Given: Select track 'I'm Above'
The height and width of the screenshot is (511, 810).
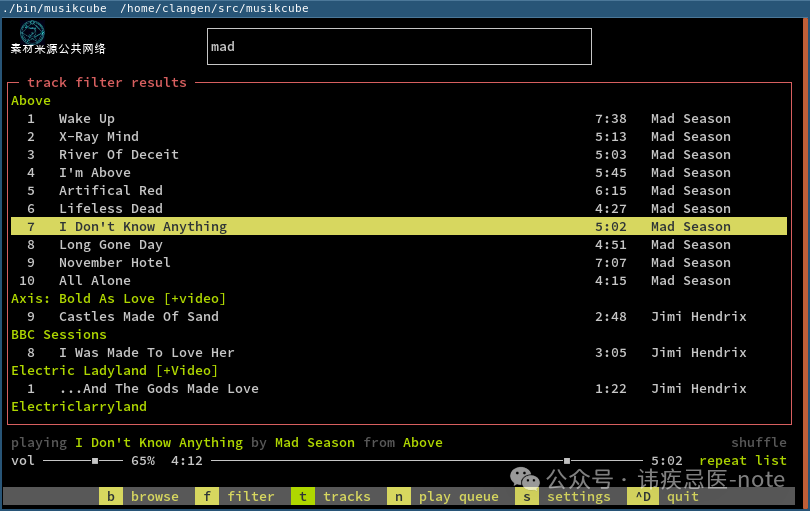Looking at the screenshot, I should click(399, 173).
